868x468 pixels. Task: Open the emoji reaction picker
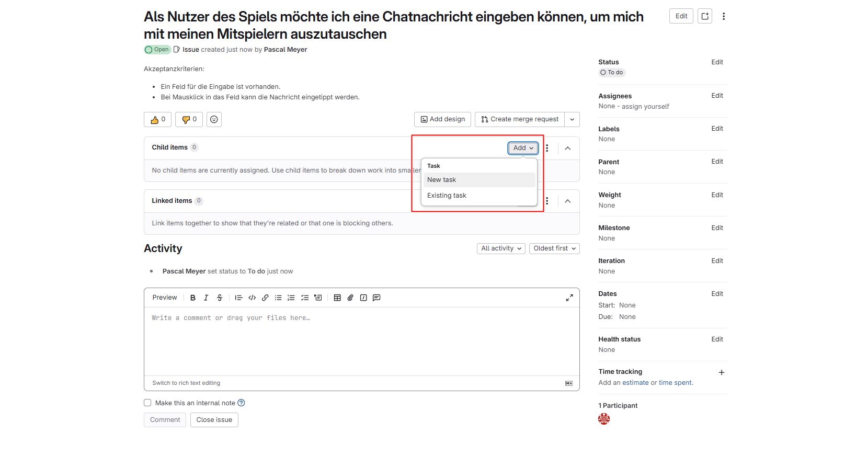[x=214, y=119]
